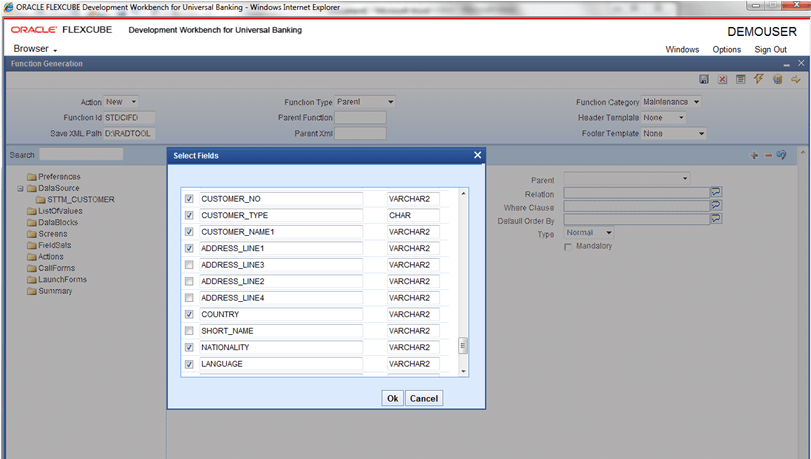Click the Default Order By popup editor icon
This screenshot has height=459, width=811.
(716, 219)
